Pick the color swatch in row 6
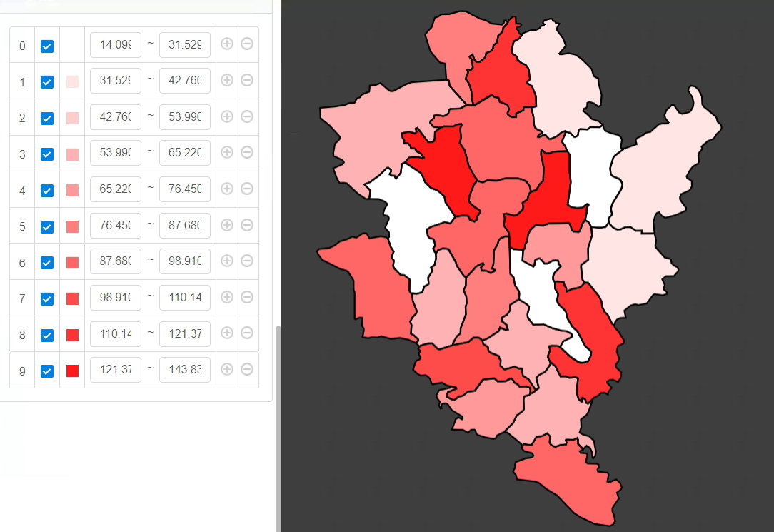 (72, 263)
